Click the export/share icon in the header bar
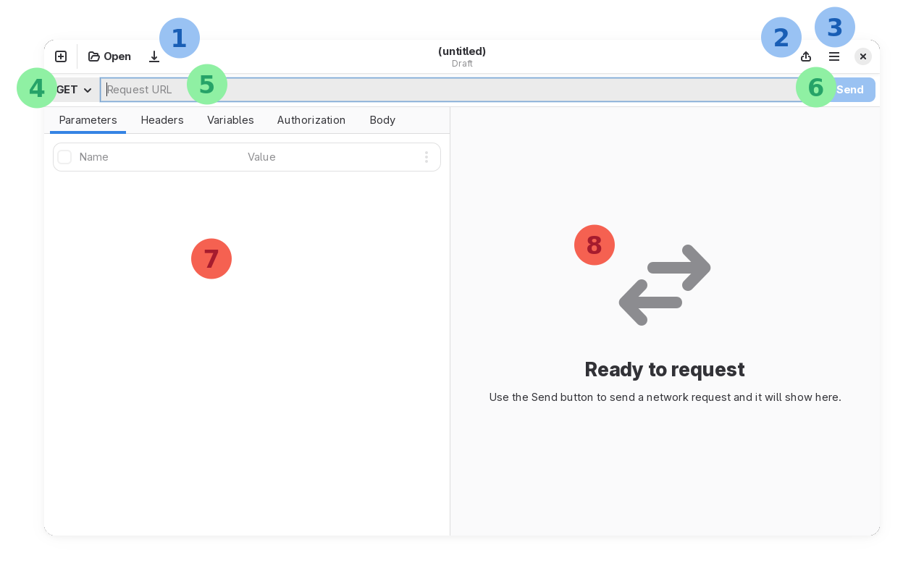Image resolution: width=924 pixels, height=584 pixels. pyautogui.click(x=807, y=56)
